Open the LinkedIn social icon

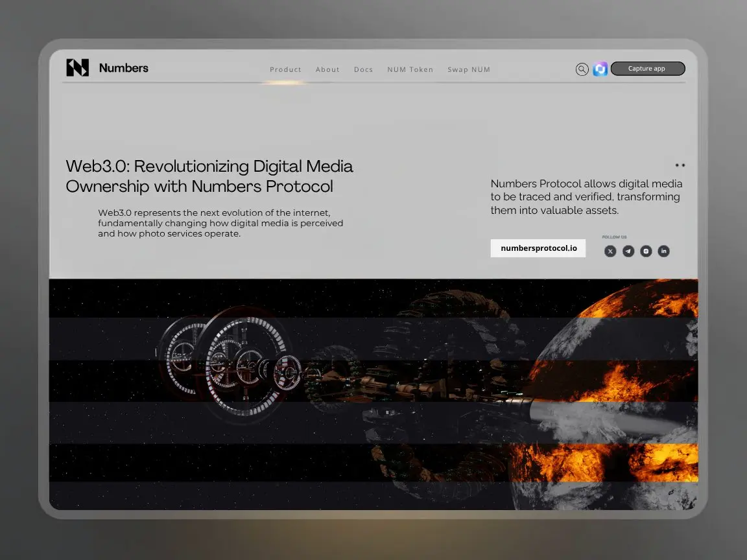(x=663, y=251)
